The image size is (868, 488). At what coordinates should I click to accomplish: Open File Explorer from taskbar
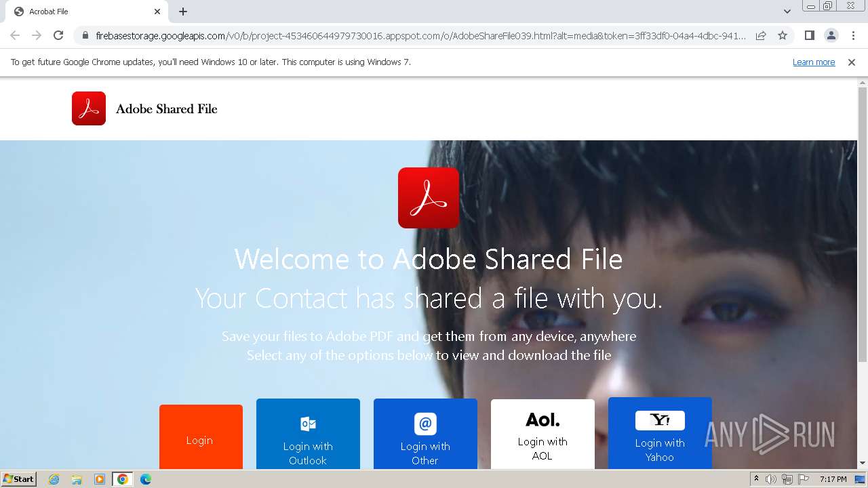pos(77,479)
